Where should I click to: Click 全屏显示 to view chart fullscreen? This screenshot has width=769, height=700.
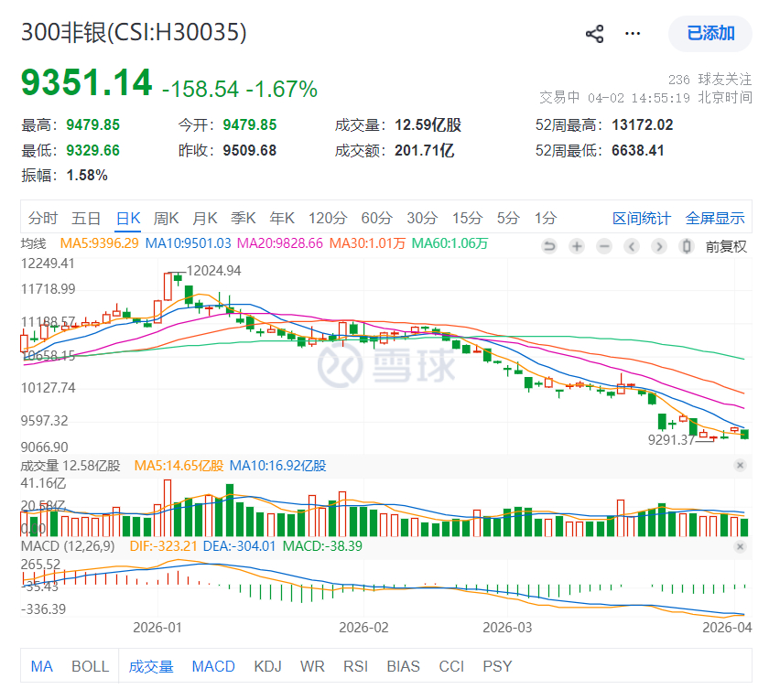pos(715,218)
